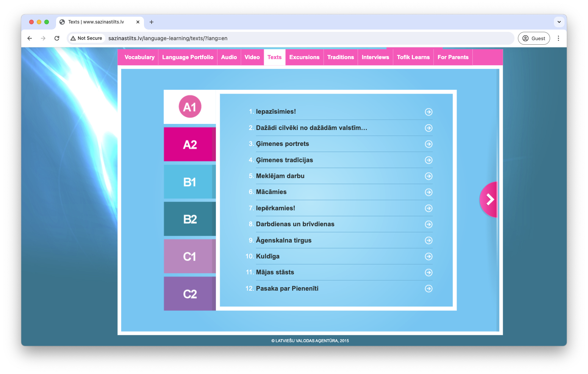Open the text Darbdienas un brīvdienas

pyautogui.click(x=295, y=224)
